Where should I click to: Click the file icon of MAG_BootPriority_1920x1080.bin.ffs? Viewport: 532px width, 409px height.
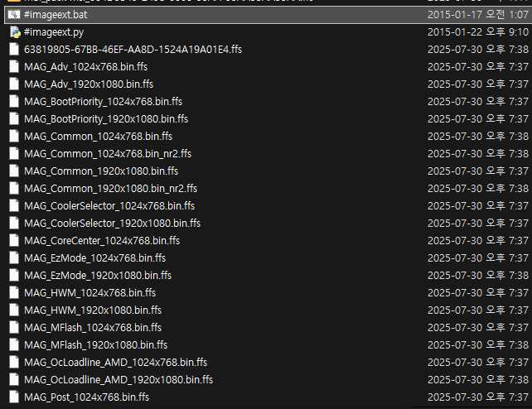(14, 119)
